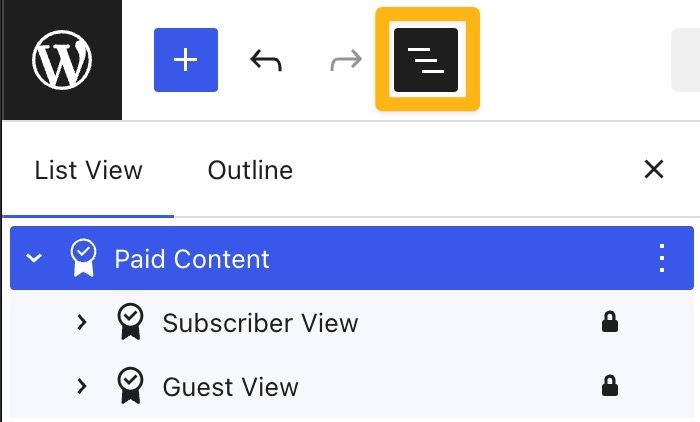Click the Subscriber View block icon

coord(130,322)
